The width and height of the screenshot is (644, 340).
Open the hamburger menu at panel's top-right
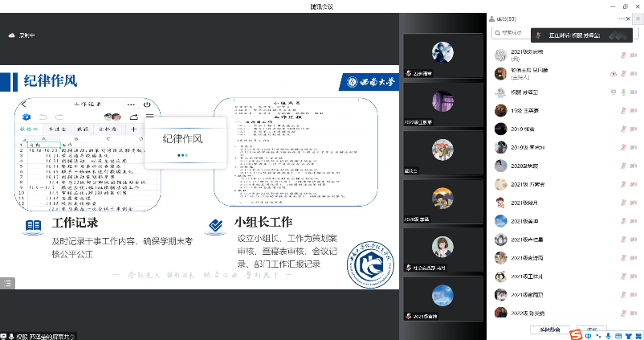[638, 18]
